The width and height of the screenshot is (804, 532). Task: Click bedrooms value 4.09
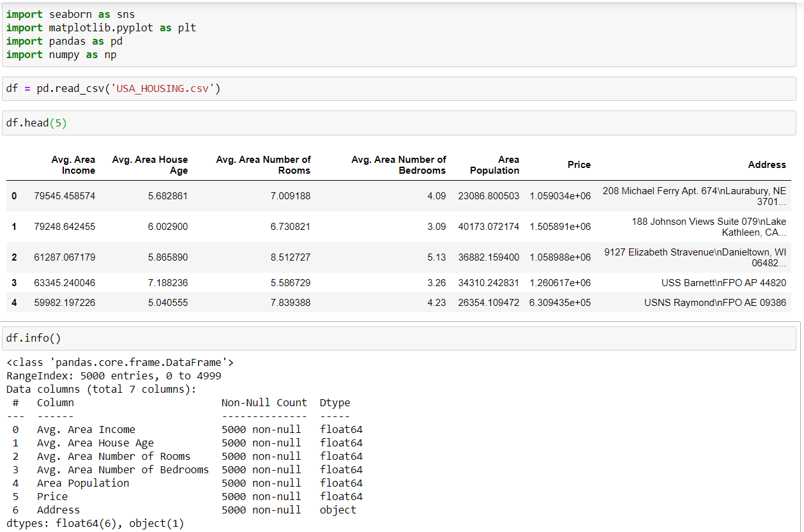pos(437,196)
